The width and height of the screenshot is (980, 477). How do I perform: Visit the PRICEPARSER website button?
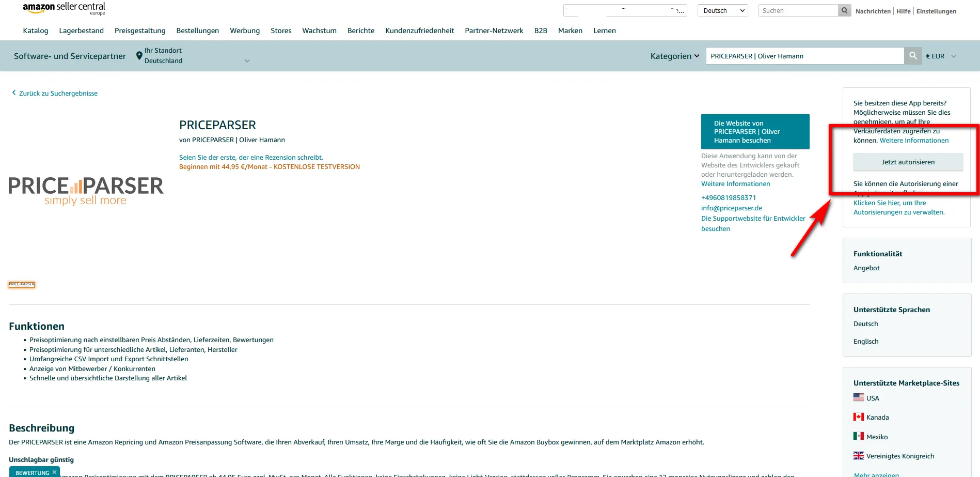point(755,131)
